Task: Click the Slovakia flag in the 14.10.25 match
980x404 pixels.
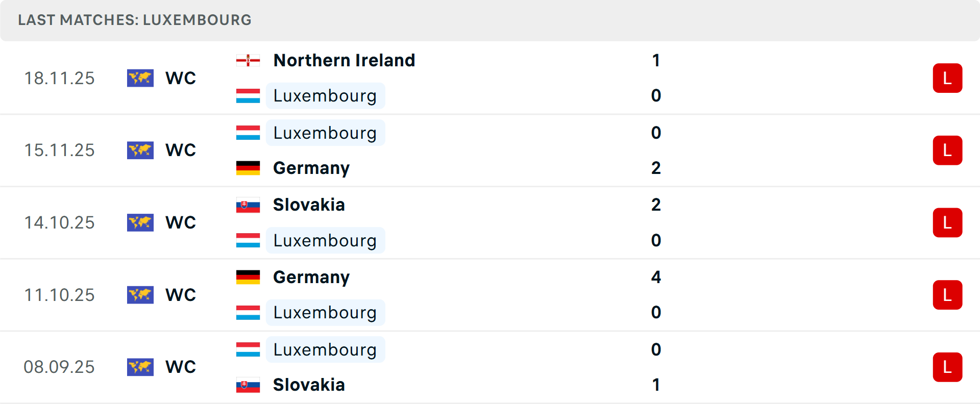Action: [248, 205]
